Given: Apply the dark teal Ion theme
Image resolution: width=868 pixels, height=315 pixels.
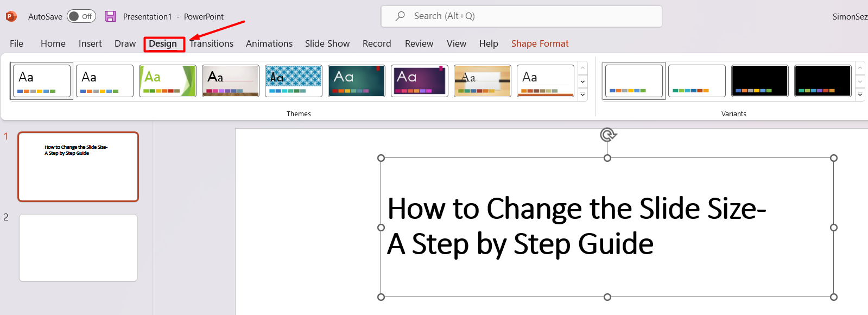Looking at the screenshot, I should (357, 81).
